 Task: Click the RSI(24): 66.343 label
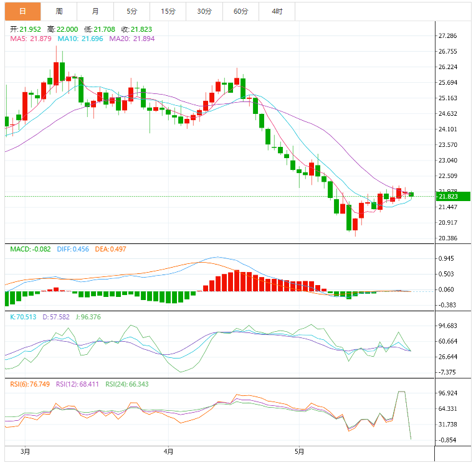point(127,385)
